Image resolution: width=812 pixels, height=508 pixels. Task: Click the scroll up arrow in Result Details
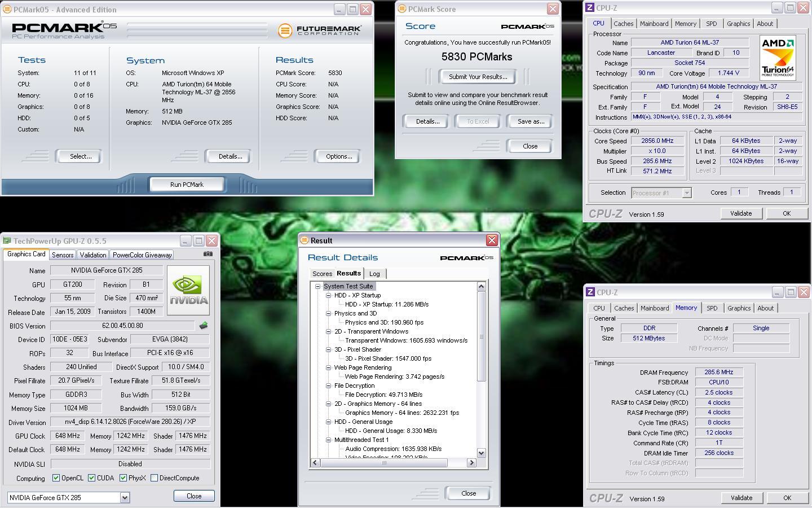coord(481,287)
